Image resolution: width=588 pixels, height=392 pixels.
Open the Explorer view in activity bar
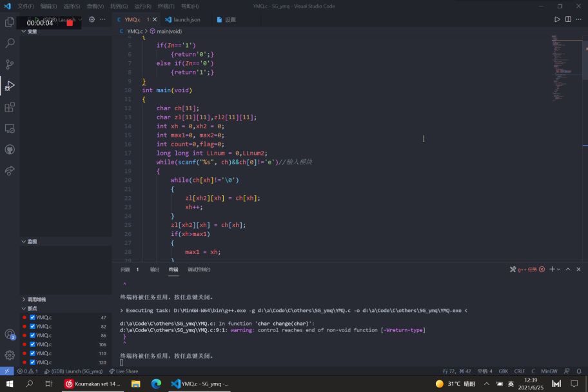[10, 22]
